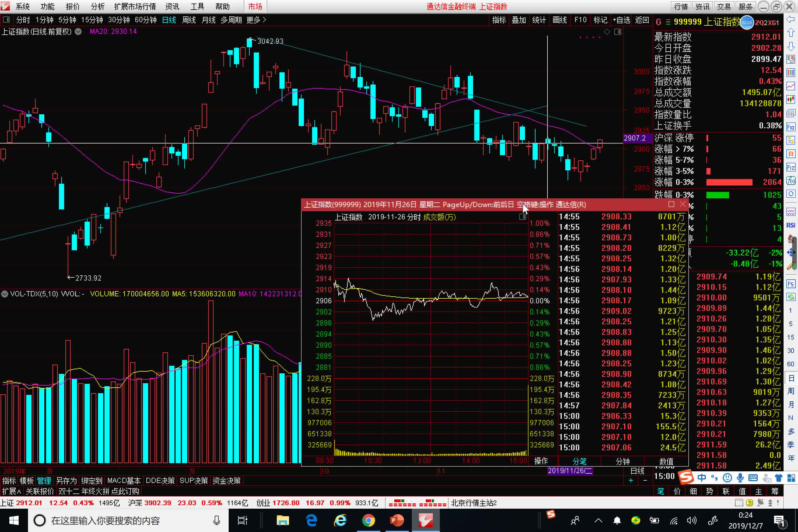
Task: Expand the 更多 periods chevron
Action: pyautogui.click(x=264, y=20)
